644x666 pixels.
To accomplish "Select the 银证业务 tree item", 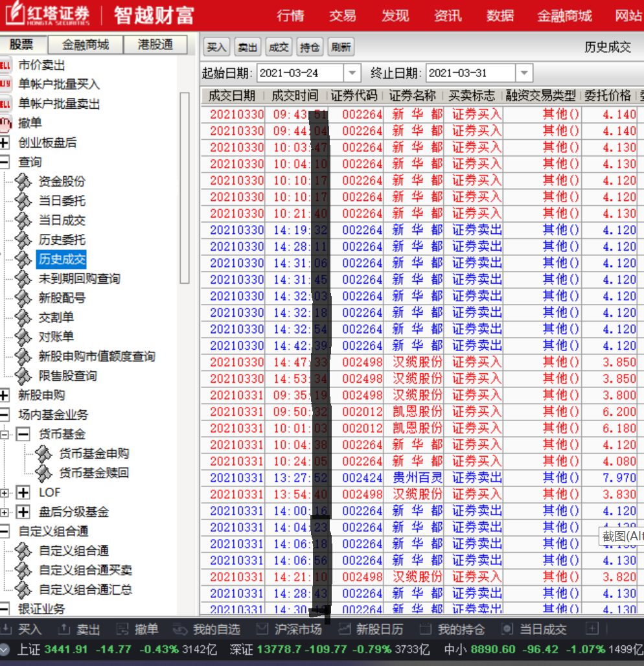I will coord(41,609).
